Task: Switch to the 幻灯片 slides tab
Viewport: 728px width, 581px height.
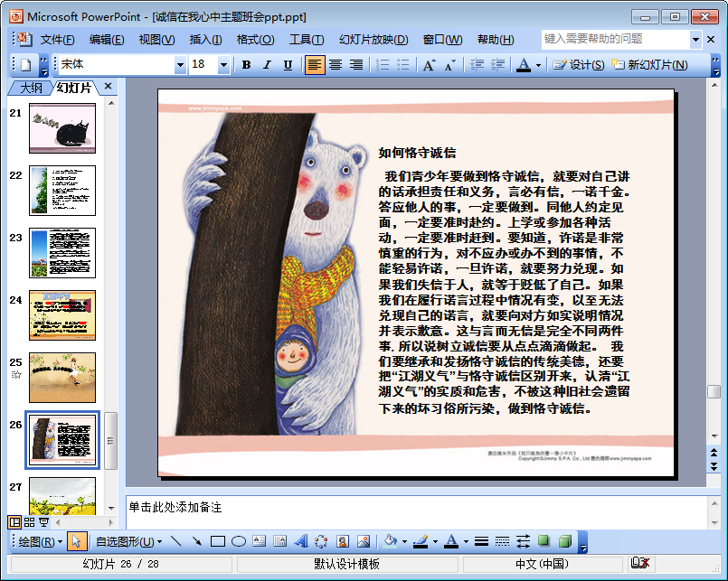Action: pos(74,88)
